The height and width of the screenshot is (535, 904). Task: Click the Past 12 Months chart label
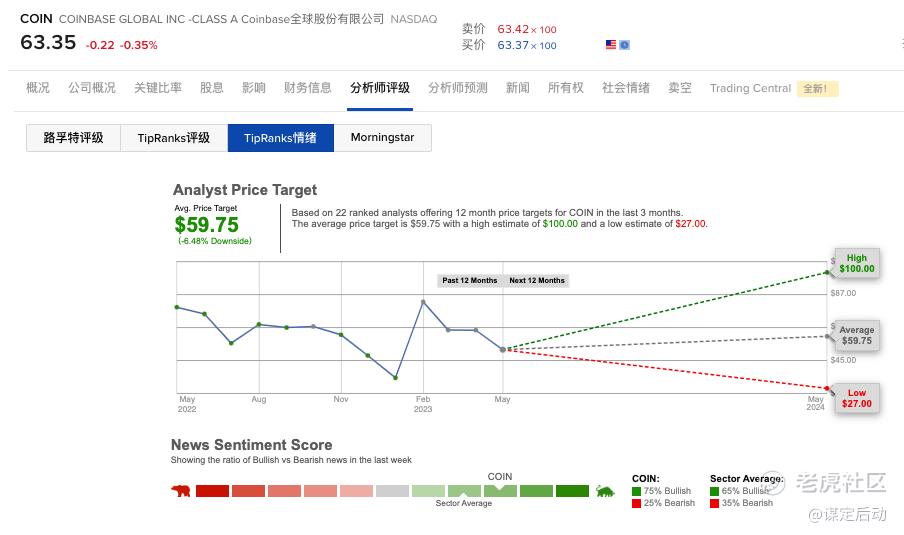[470, 280]
